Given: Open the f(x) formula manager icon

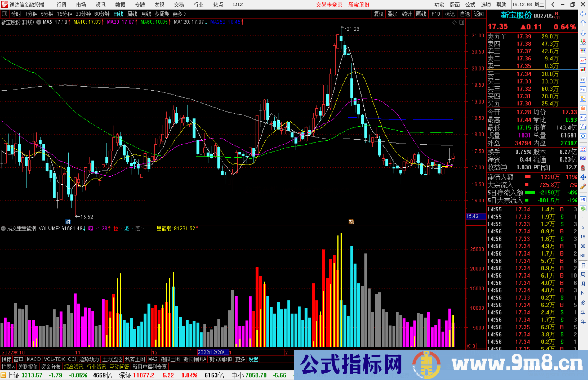Looking at the screenshot, I should click(583, 127).
